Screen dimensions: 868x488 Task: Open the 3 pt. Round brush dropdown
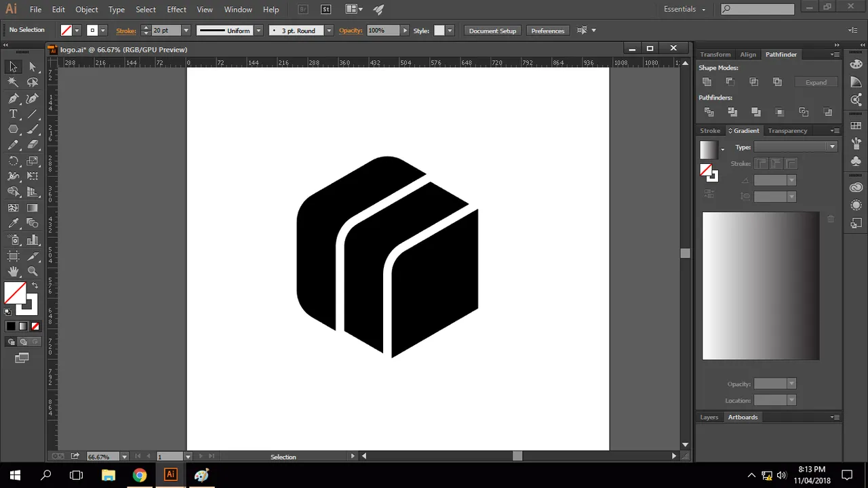point(329,30)
